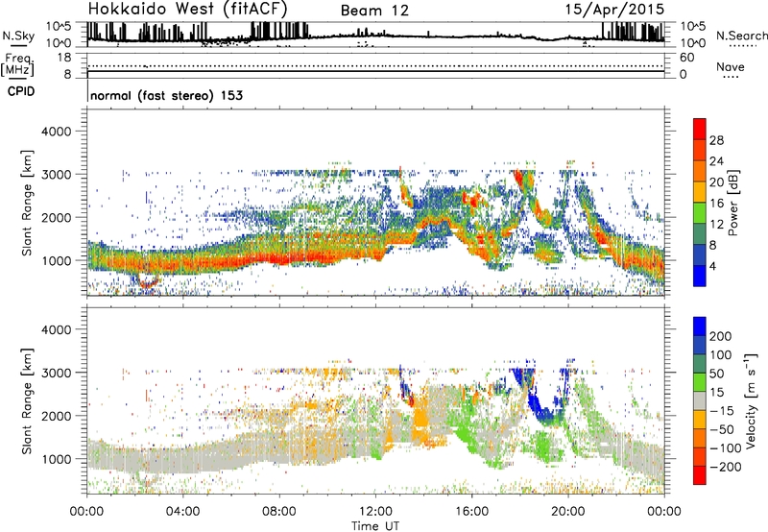Click the '20:00' time tick label
Screen dimensions: 768x532
click(568, 512)
